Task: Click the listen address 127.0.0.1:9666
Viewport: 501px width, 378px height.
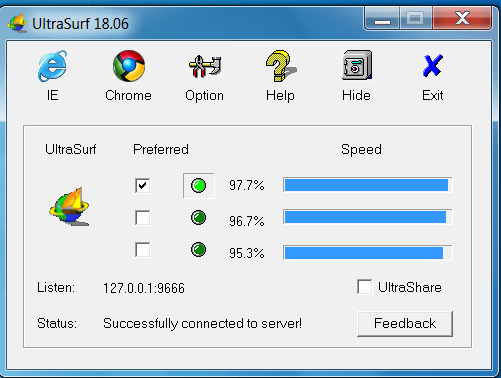Action: click(x=144, y=288)
